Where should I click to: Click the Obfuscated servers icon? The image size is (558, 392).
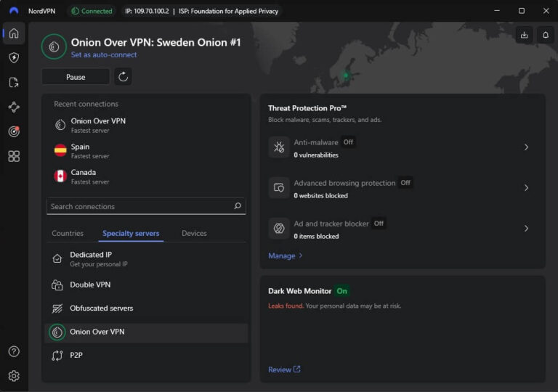(57, 309)
